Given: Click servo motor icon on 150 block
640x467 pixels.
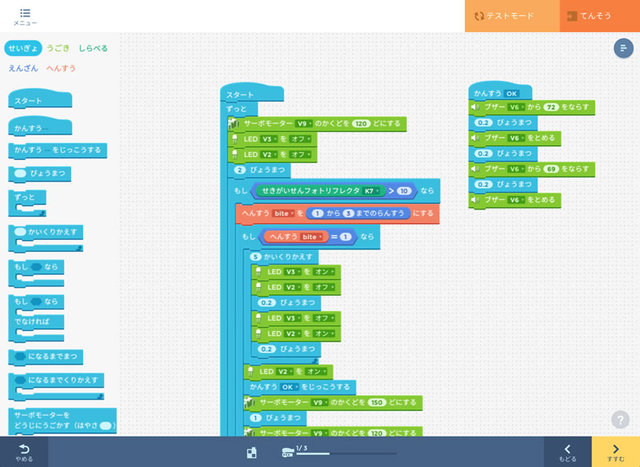Looking at the screenshot, I should 250,403.
